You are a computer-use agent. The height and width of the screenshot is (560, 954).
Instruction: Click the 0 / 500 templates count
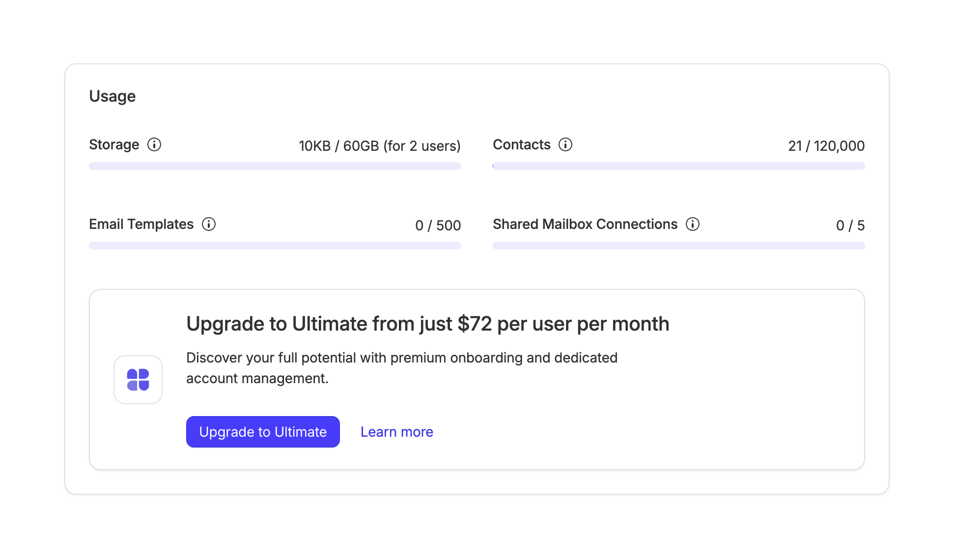(x=438, y=225)
